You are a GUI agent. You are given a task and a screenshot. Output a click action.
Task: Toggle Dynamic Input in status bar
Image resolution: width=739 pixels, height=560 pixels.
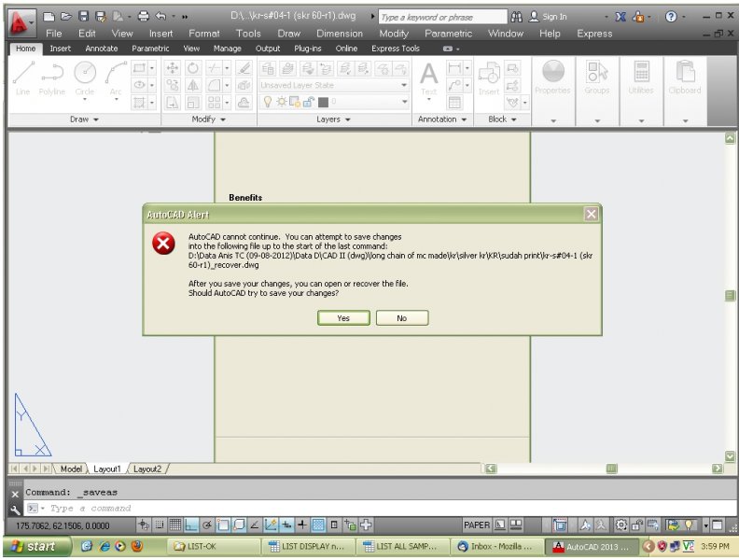coord(286,525)
